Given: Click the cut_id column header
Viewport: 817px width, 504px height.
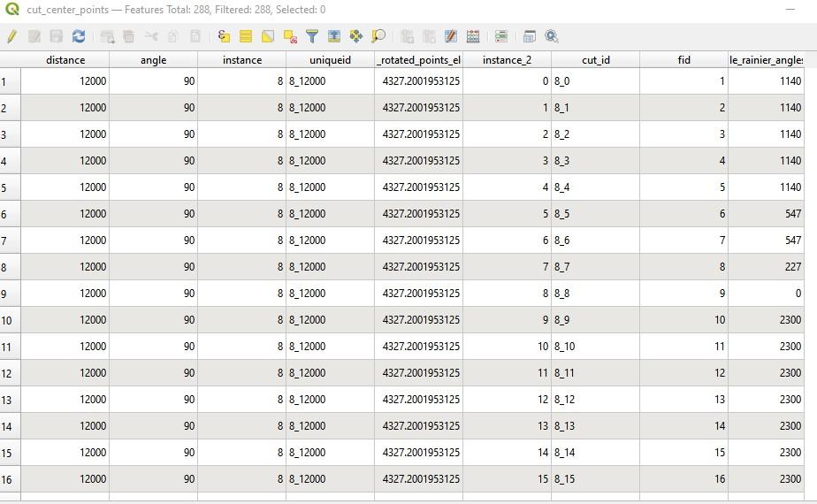Looking at the screenshot, I should coord(596,60).
